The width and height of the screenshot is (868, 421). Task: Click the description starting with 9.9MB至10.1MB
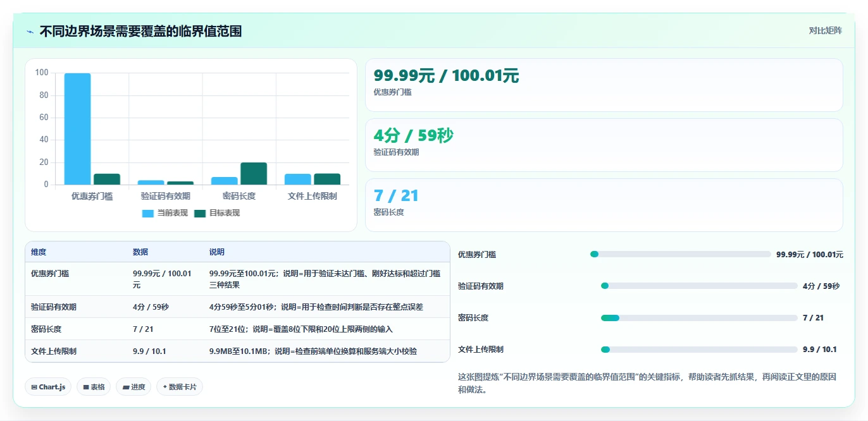pyautogui.click(x=313, y=351)
